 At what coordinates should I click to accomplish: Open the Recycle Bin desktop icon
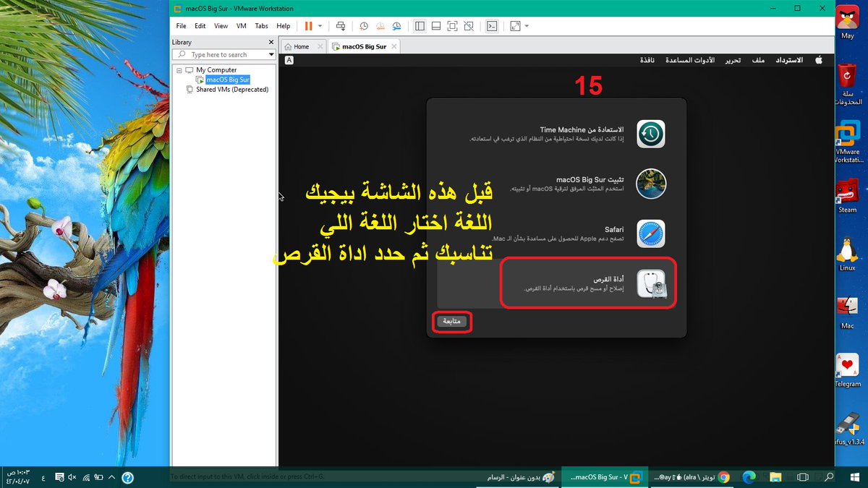pyautogui.click(x=847, y=84)
